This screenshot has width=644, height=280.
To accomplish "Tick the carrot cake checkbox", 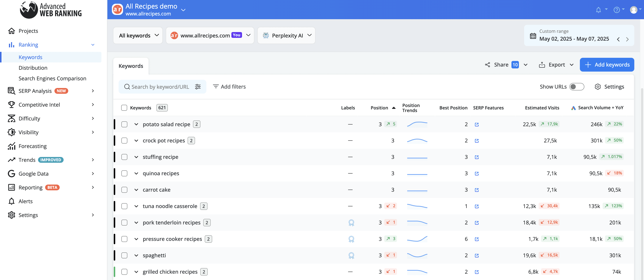I will 124,190.
